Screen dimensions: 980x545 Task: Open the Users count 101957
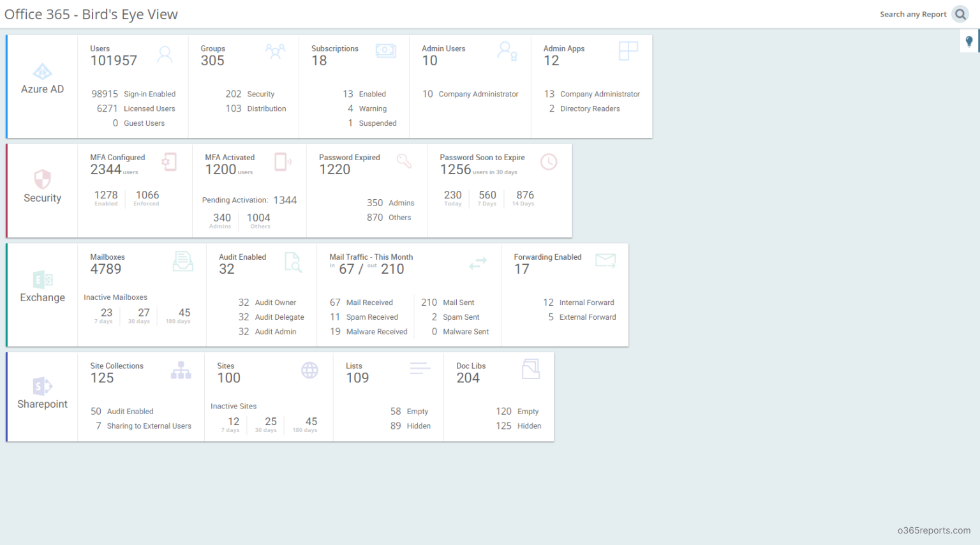(114, 61)
